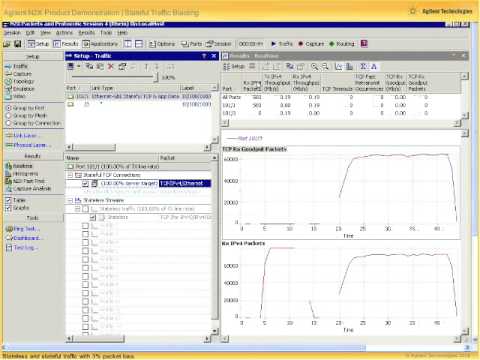The width and height of the screenshot is (480, 360).
Task: Click the green Routing indicator icon
Action: (331, 44)
